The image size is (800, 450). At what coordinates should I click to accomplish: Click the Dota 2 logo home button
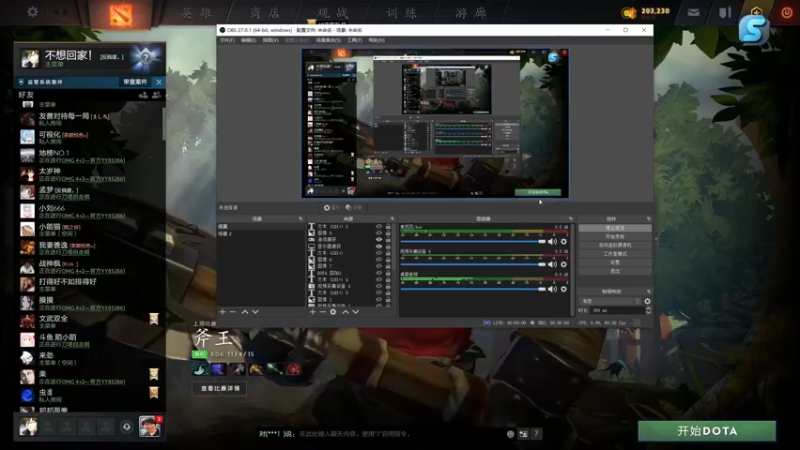coord(120,13)
